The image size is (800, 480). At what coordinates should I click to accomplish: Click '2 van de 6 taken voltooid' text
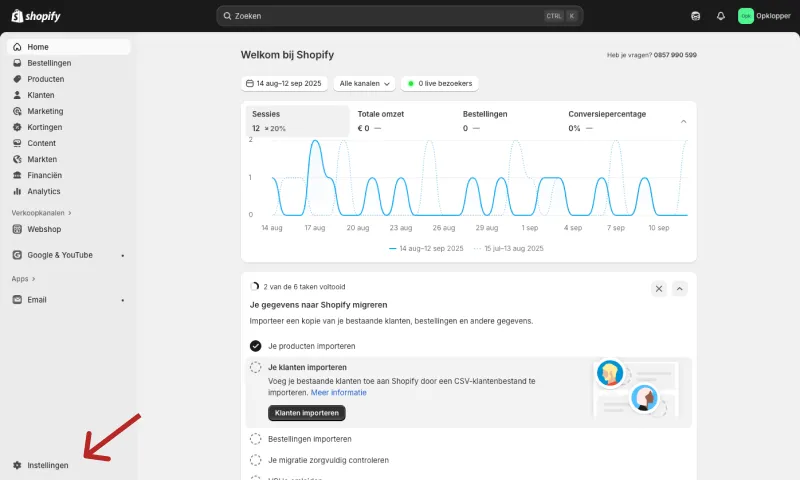click(x=304, y=287)
